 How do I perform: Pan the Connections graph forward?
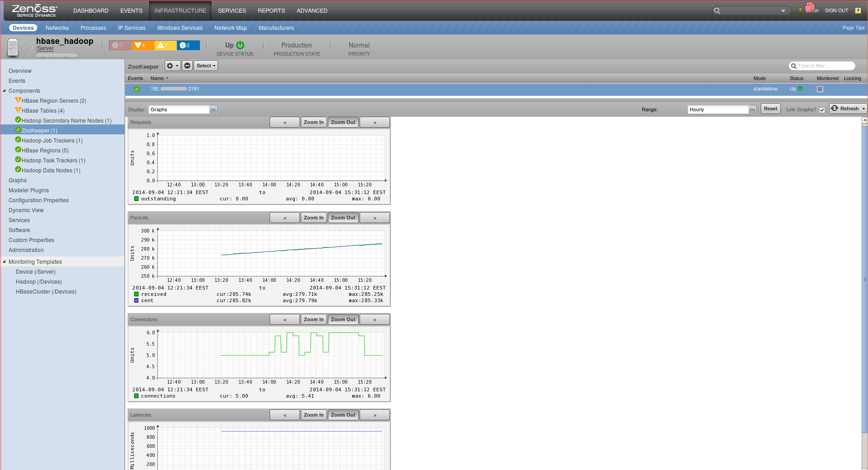(375, 320)
